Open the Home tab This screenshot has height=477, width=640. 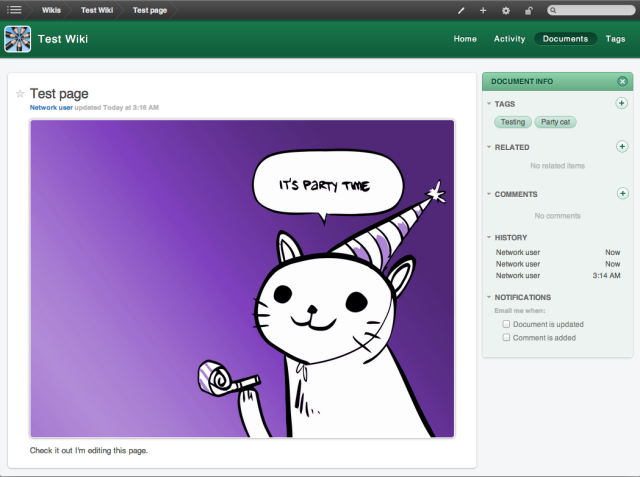point(465,39)
